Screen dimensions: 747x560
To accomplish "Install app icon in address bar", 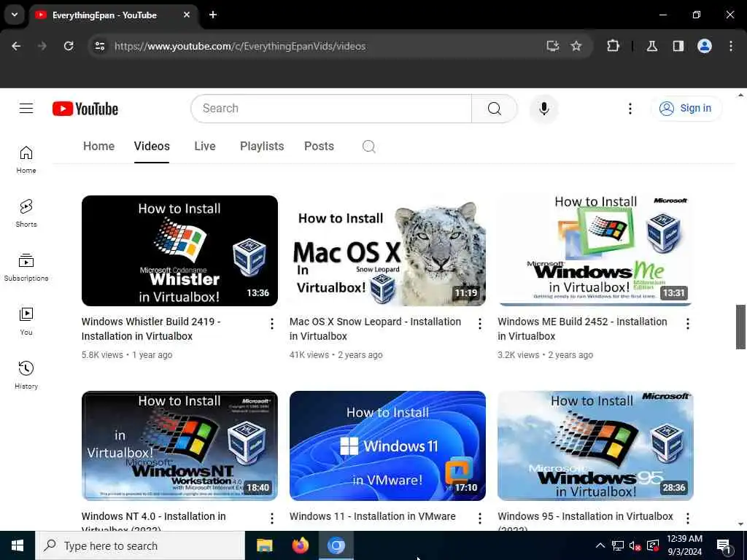I will click(553, 46).
